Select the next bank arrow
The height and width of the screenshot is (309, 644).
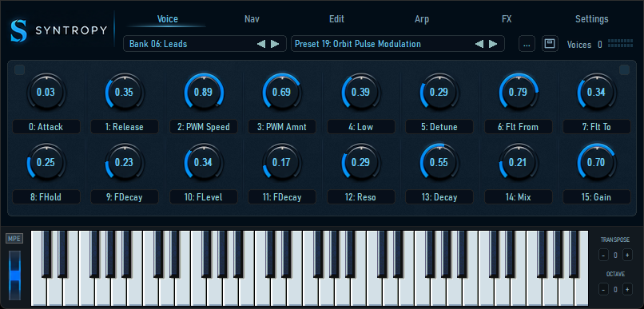pos(275,44)
